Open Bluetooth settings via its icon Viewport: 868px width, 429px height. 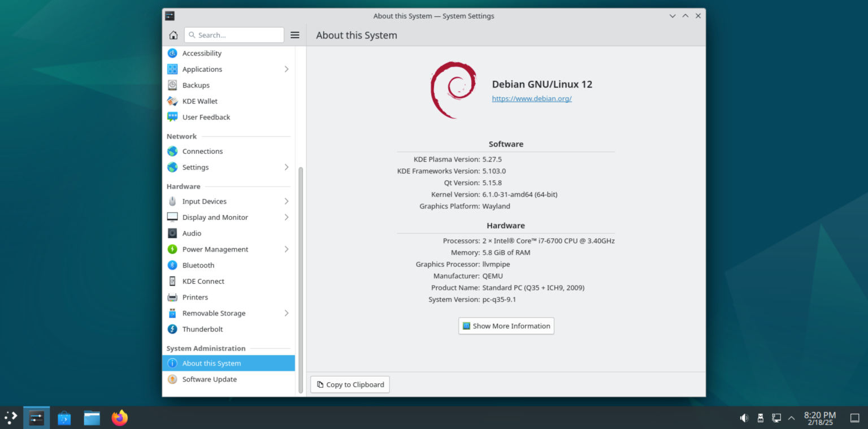click(x=172, y=265)
